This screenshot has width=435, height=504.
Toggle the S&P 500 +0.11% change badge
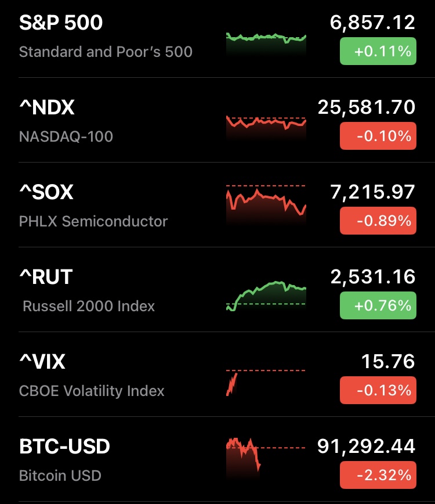(378, 51)
